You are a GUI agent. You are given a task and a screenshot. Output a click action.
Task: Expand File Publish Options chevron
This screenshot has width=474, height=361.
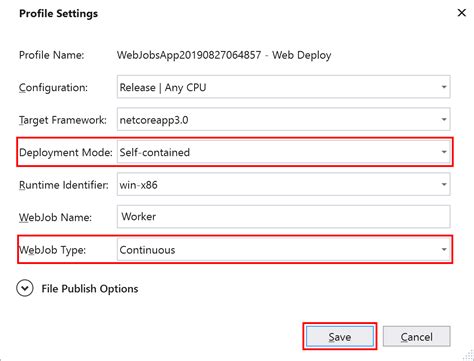pyautogui.click(x=25, y=288)
